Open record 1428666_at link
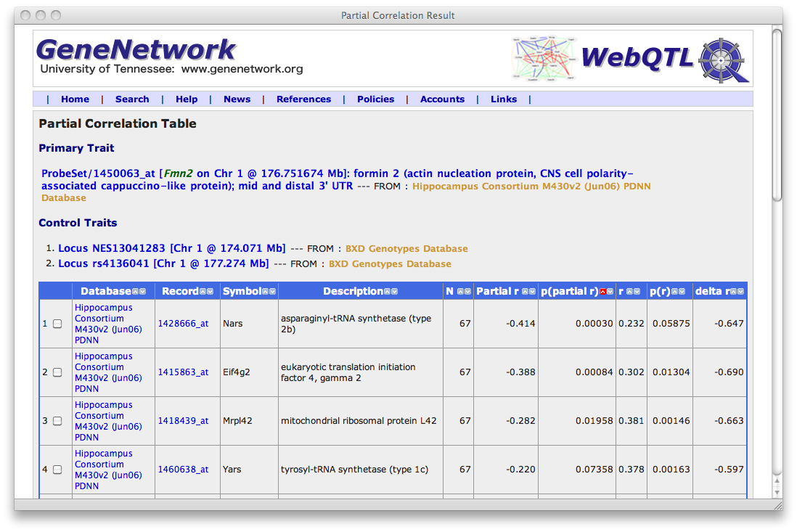The height and width of the screenshot is (532, 797). click(183, 324)
